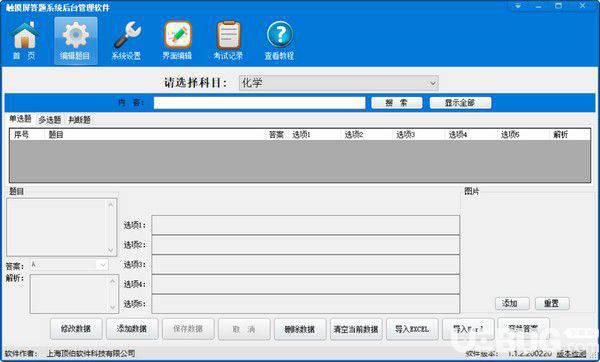Select the 编辑题目 gear icon

75,41
